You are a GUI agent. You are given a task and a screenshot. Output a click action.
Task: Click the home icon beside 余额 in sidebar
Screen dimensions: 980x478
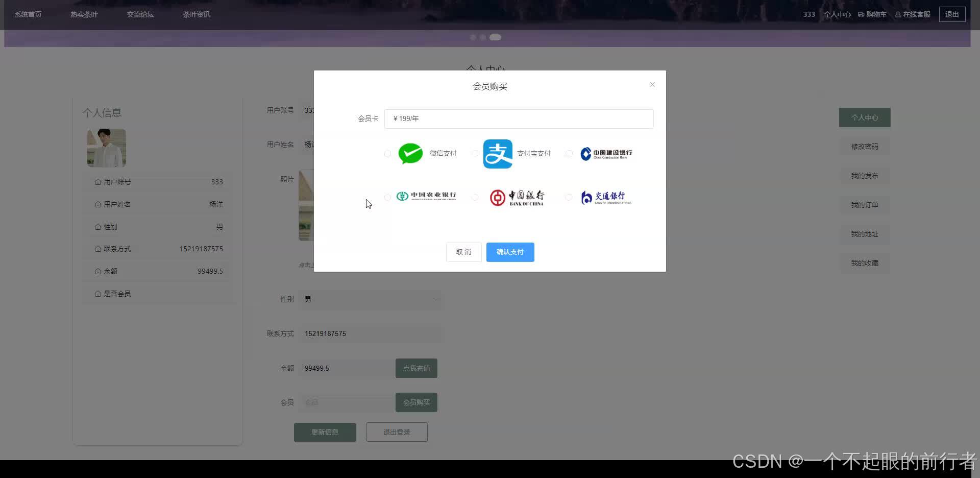tap(98, 271)
